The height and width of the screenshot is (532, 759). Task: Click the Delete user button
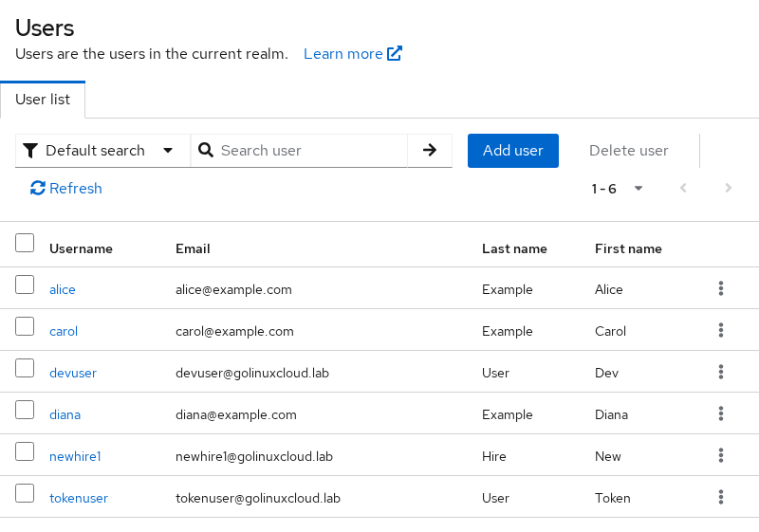click(629, 151)
